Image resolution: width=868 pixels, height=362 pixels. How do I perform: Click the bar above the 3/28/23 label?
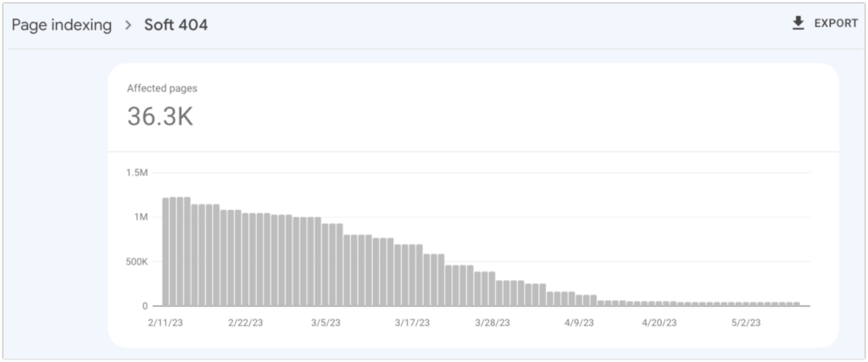point(492,288)
